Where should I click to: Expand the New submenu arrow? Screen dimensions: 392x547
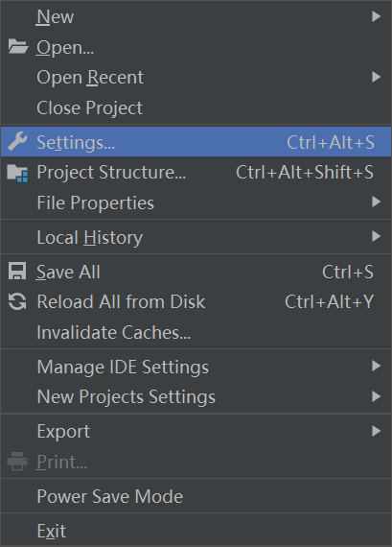[x=376, y=16]
